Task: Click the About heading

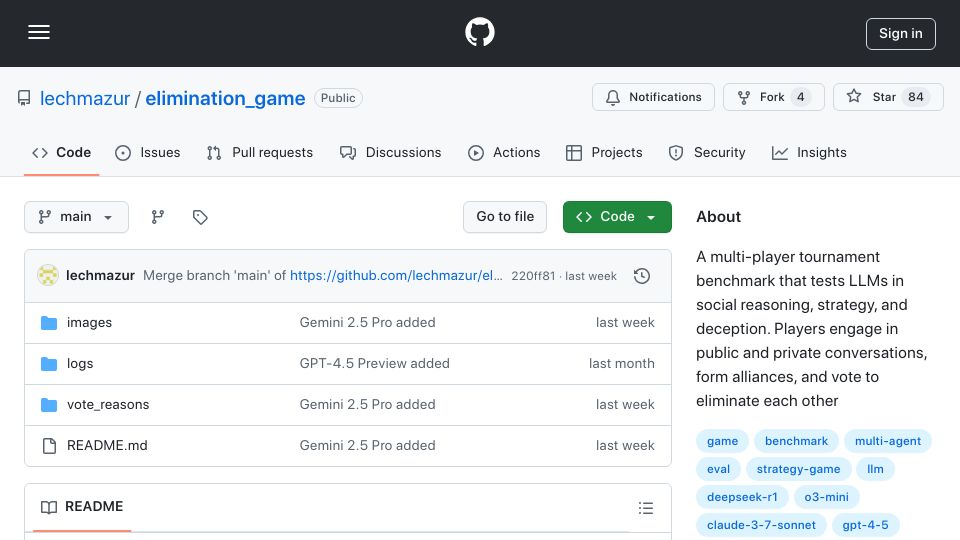Action: click(718, 217)
